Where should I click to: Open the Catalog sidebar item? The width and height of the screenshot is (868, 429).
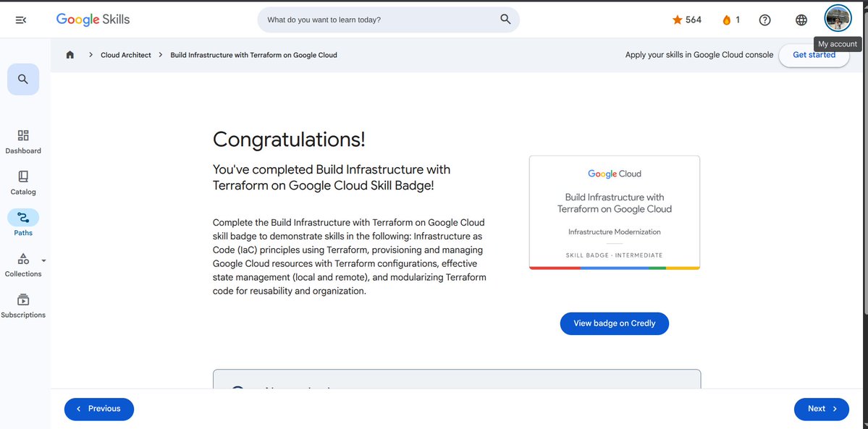(x=23, y=183)
